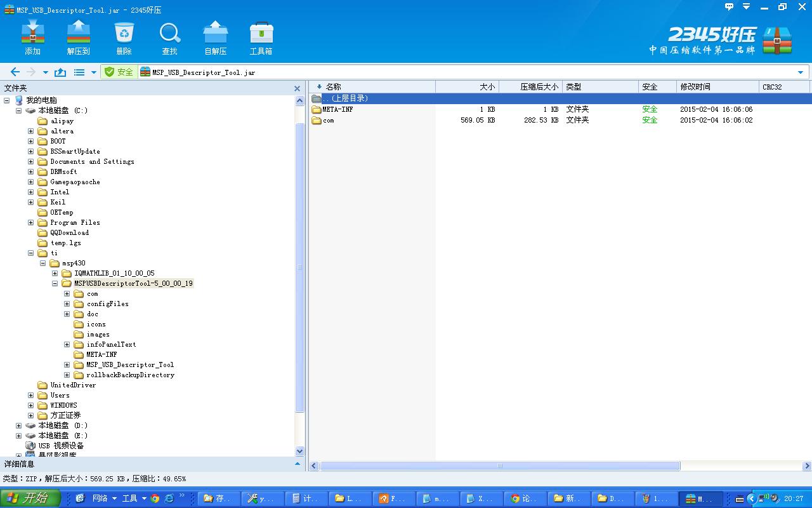Collapse the ti folder node

click(x=30, y=253)
